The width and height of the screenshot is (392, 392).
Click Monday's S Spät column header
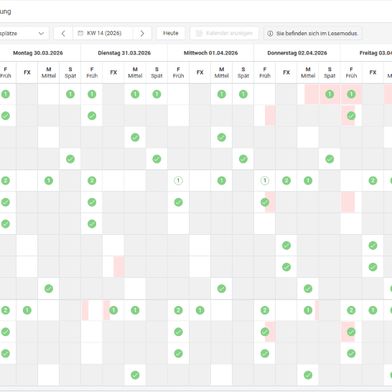pyautogui.click(x=70, y=72)
